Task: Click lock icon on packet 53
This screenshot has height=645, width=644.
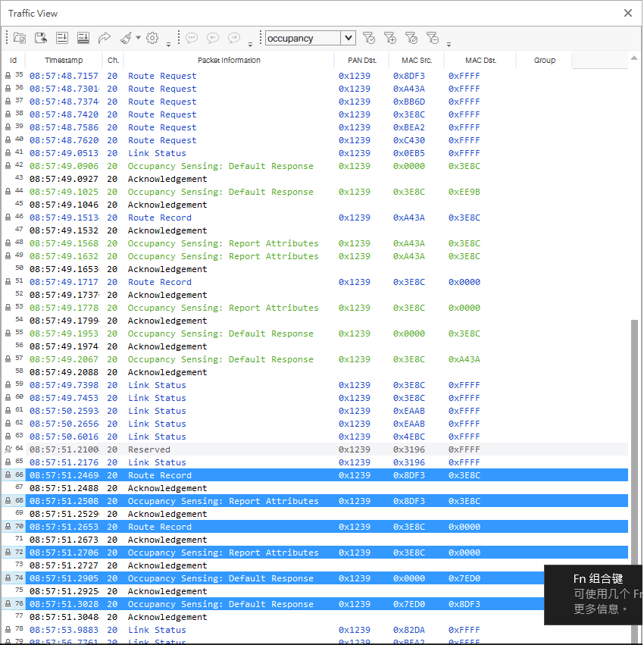Action: click(8, 308)
